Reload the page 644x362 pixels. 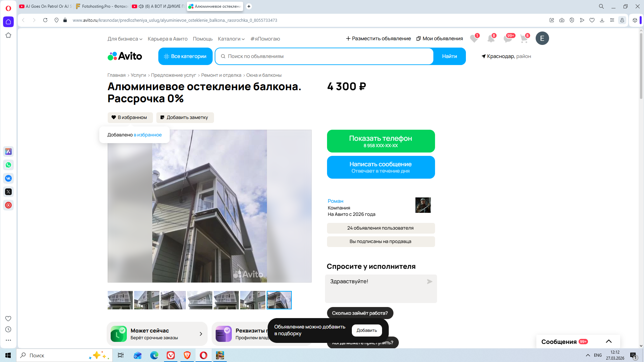point(45,20)
